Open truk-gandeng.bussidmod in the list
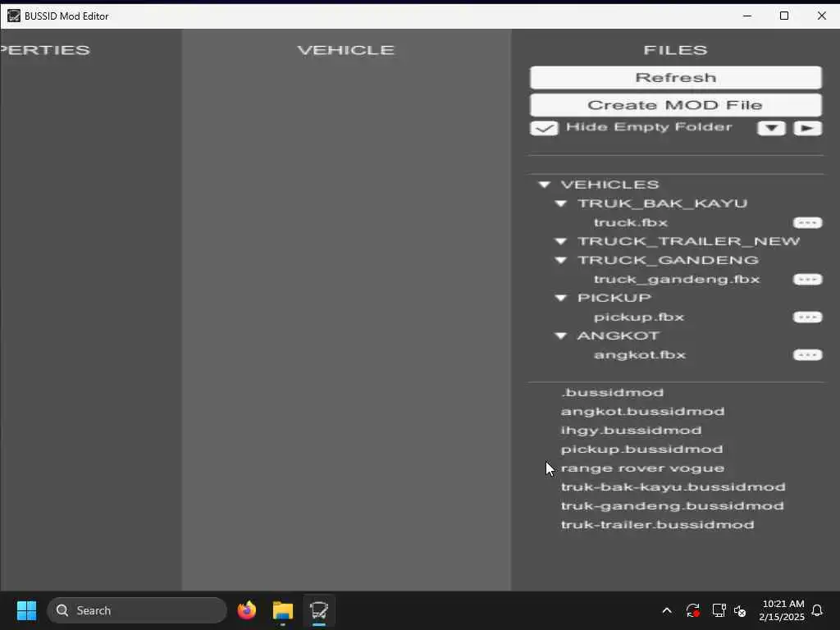This screenshot has height=630, width=840. [673, 505]
